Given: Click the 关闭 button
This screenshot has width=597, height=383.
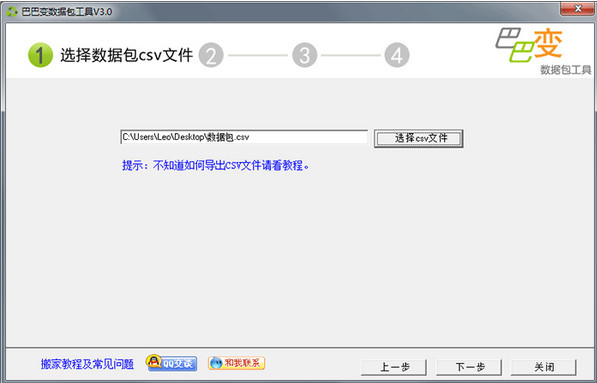Looking at the screenshot, I should (x=544, y=367).
